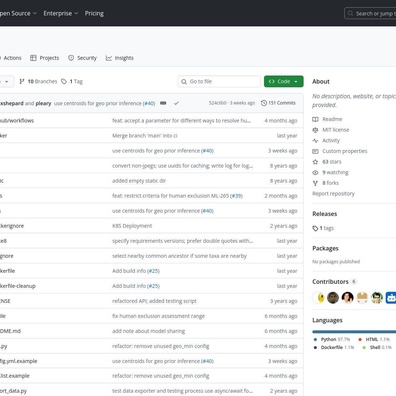This screenshot has height=396, width=396.
Task: Open the Security tab
Action: click(x=82, y=58)
